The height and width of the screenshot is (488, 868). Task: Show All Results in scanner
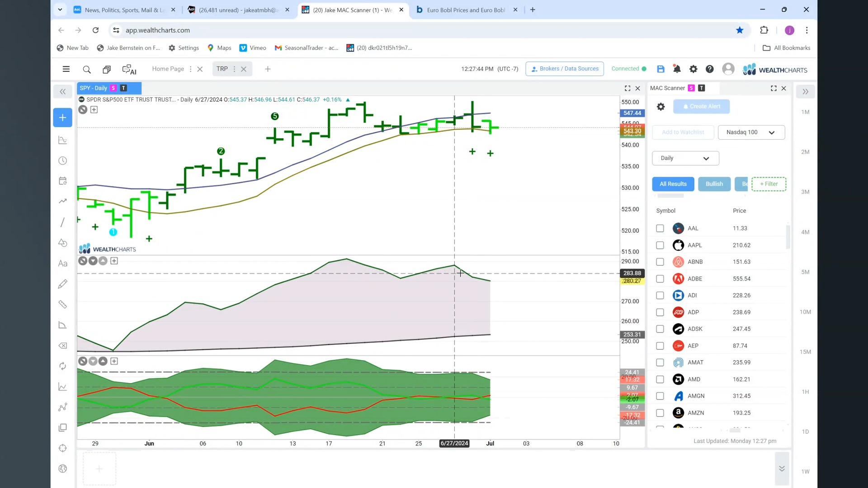click(673, 184)
